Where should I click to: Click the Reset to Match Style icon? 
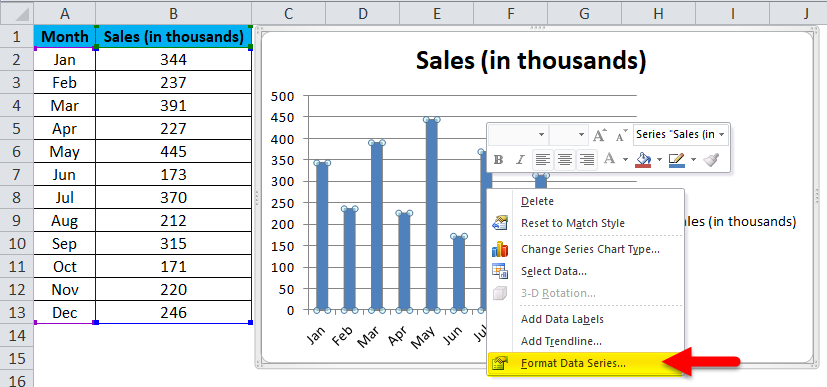point(499,222)
